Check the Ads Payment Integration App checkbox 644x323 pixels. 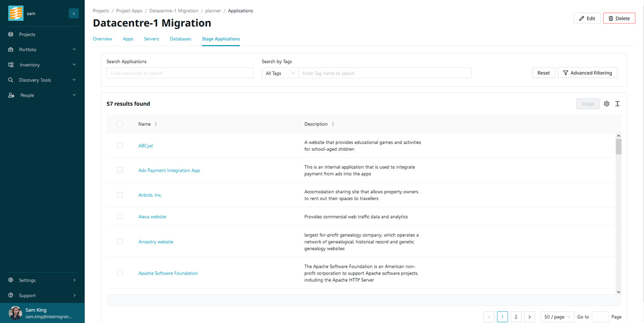click(x=120, y=170)
